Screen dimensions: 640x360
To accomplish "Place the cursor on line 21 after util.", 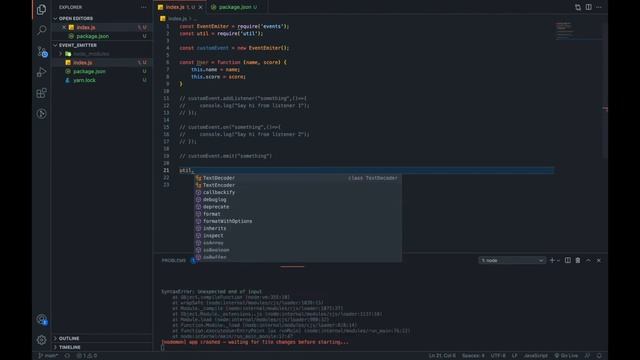I will click(x=193, y=171).
